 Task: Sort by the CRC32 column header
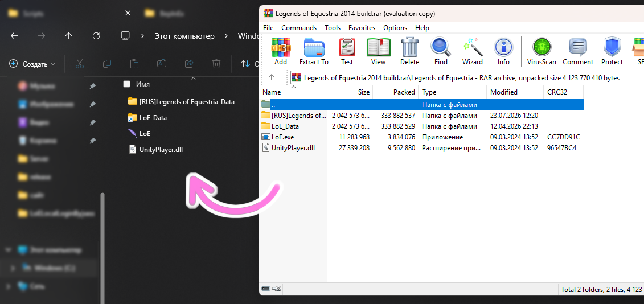pyautogui.click(x=564, y=92)
